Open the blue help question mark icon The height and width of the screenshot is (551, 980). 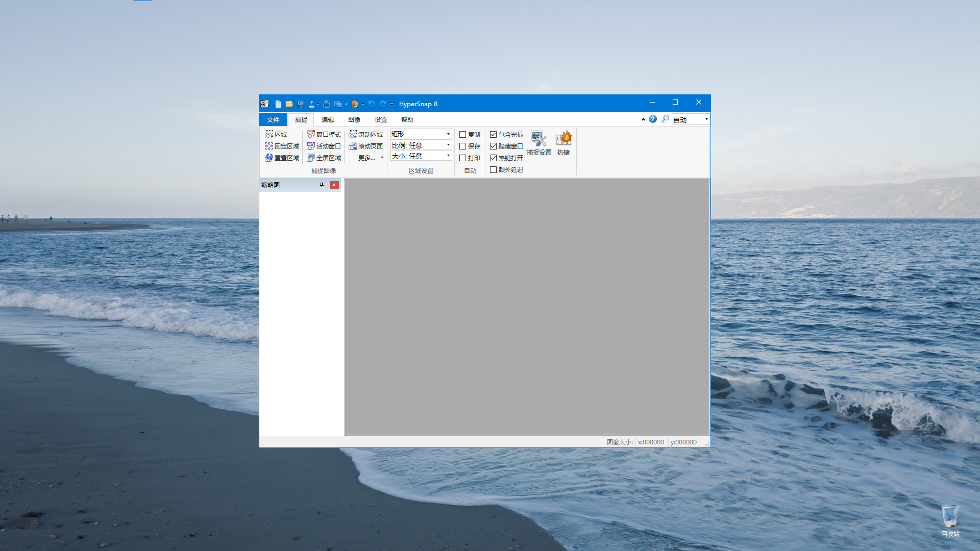click(x=653, y=119)
